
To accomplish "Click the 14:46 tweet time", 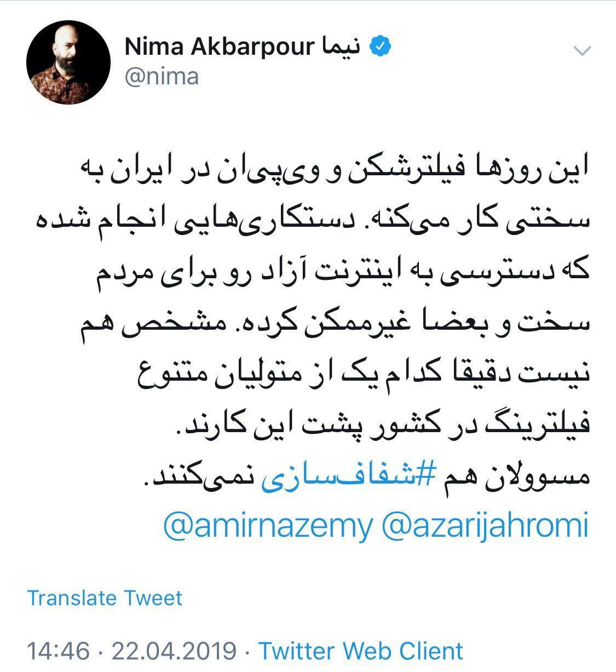I will [58, 651].
